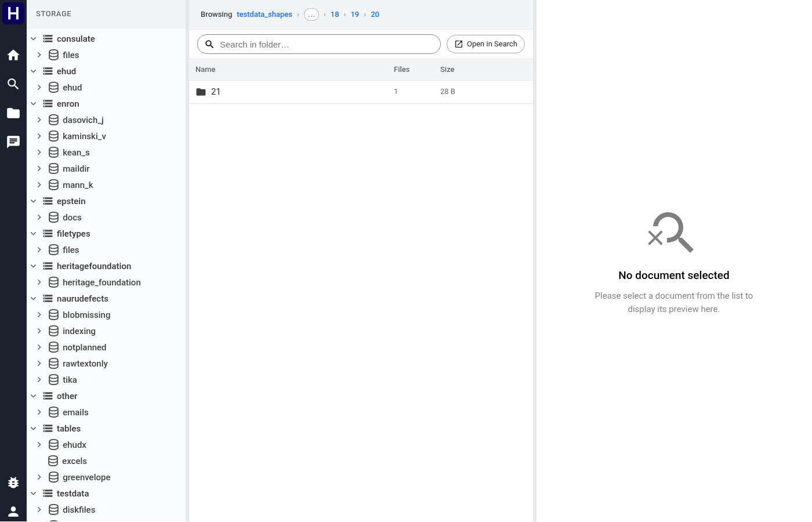This screenshot has height=522, width=812.
Task: Focus the Search in folder field
Action: [x=319, y=44]
